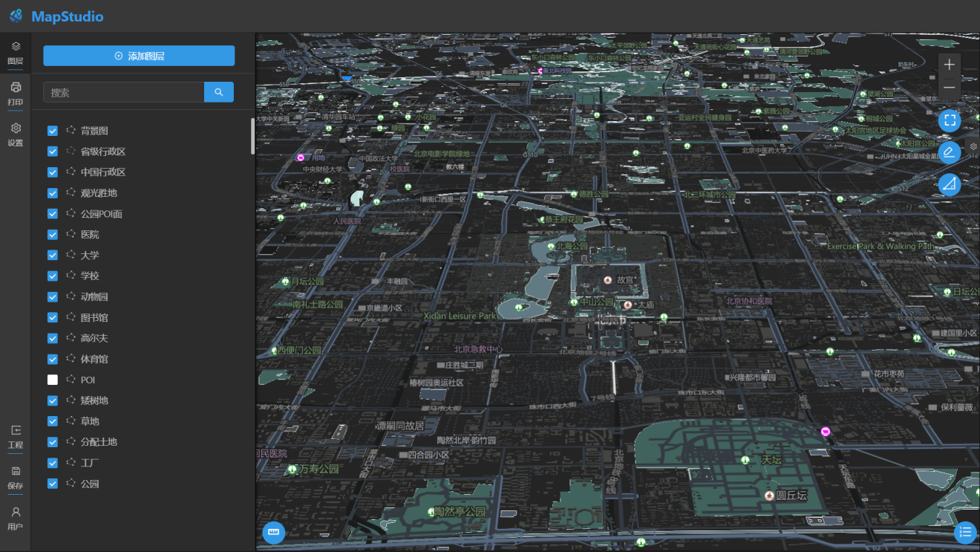Click the blue ruler button at map bottom-left

tap(274, 532)
